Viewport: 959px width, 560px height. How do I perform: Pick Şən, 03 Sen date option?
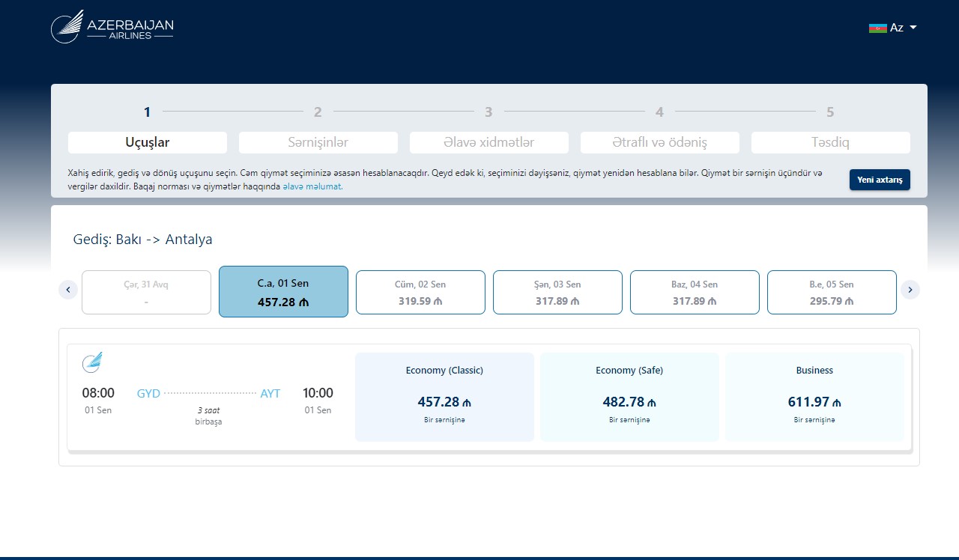click(x=557, y=292)
